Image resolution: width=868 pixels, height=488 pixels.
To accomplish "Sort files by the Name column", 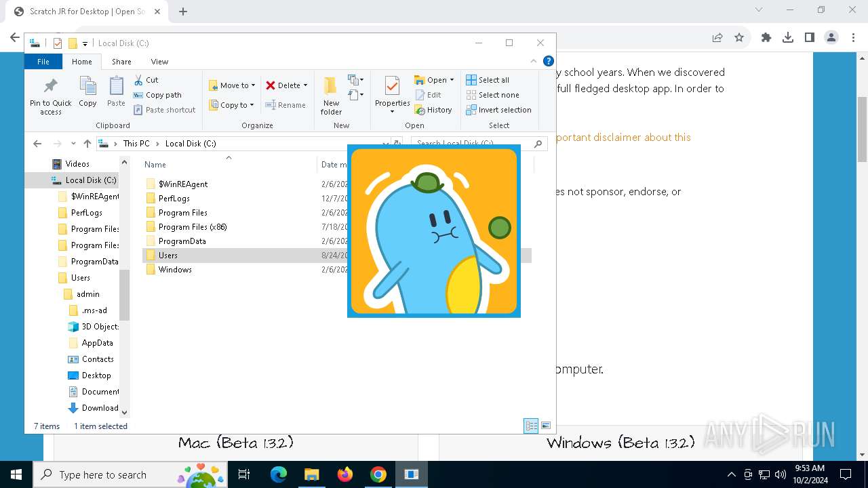I will point(155,165).
